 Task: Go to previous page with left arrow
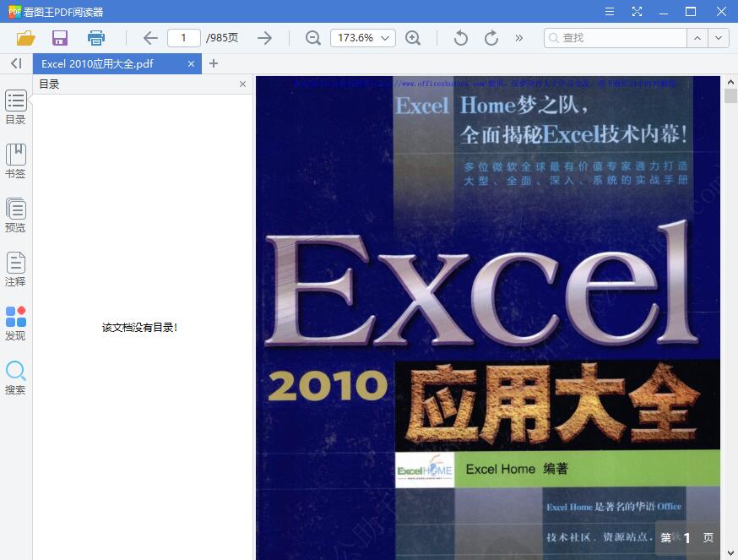[150, 38]
